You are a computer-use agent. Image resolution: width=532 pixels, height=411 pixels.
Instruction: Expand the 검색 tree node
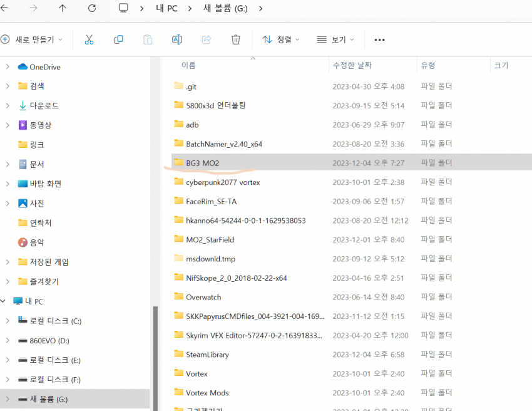point(8,86)
